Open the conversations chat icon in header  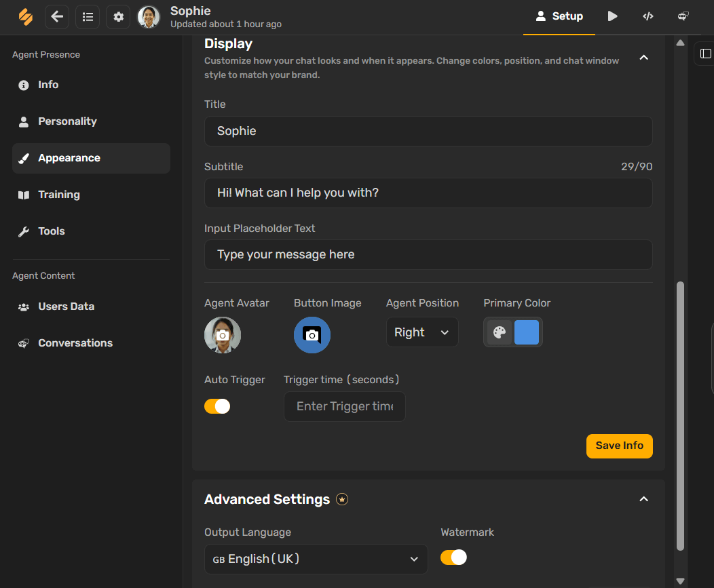(683, 16)
